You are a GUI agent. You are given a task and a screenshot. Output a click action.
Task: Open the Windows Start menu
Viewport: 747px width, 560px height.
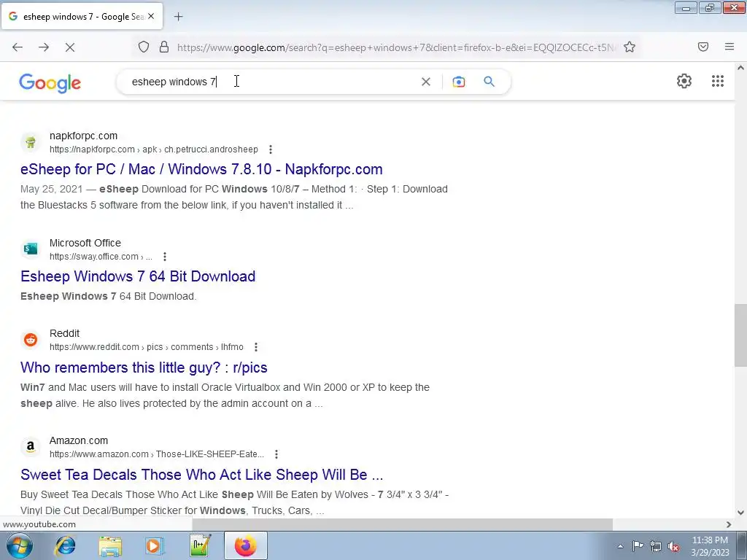point(19,545)
